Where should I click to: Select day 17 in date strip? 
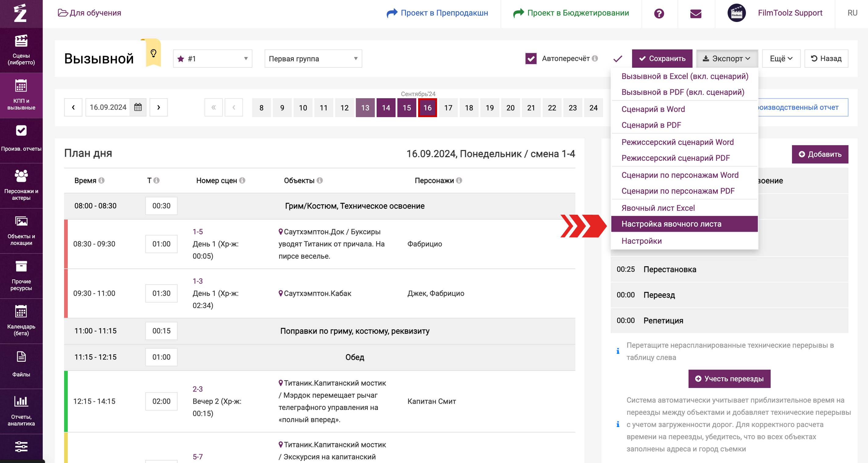[448, 108]
